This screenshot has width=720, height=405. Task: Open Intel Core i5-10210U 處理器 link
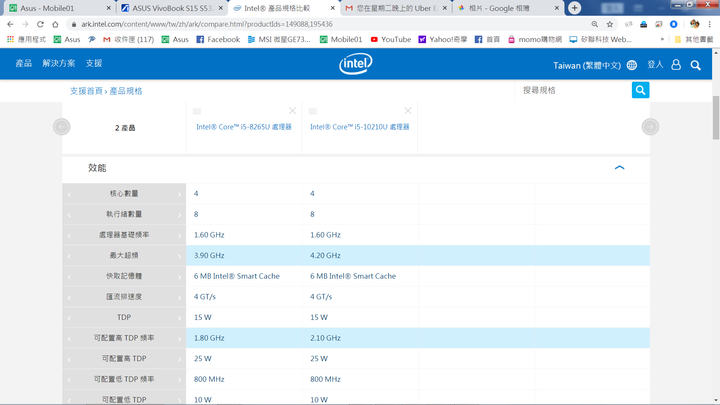[360, 127]
